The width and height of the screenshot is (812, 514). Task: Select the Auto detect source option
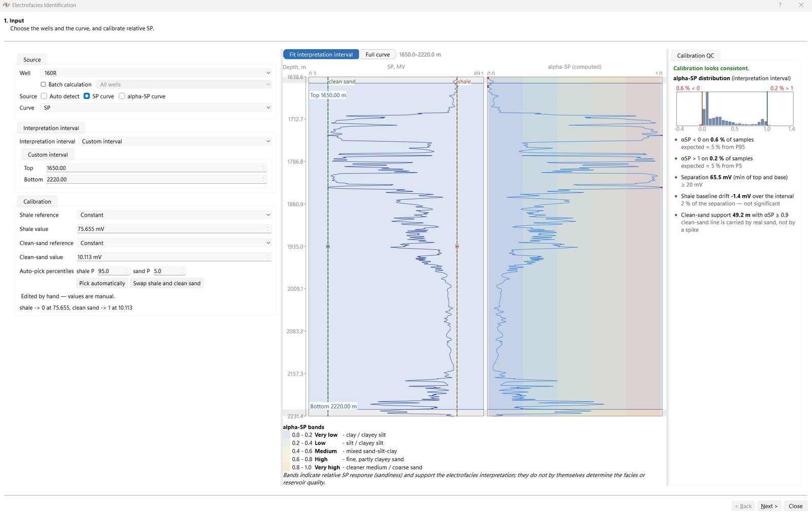point(44,96)
